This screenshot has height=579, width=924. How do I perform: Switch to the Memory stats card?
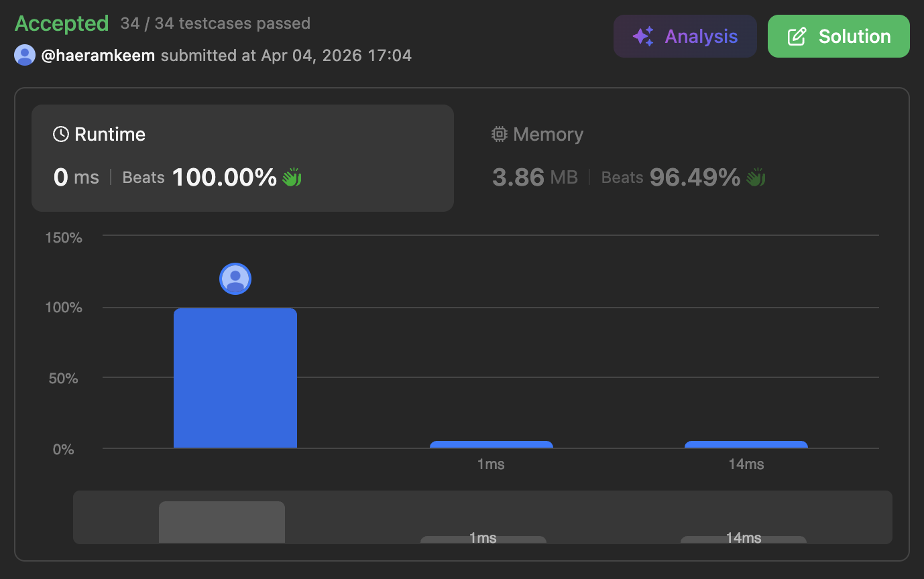(x=677, y=157)
